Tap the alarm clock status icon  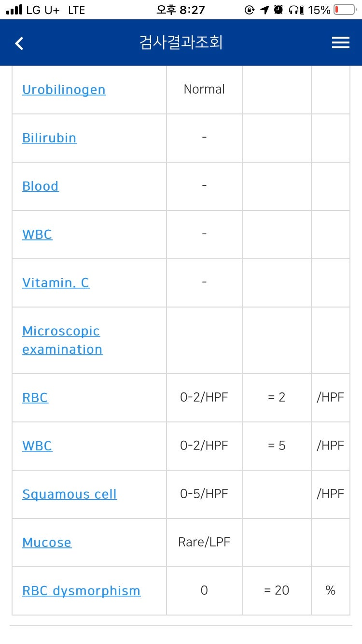(x=278, y=10)
